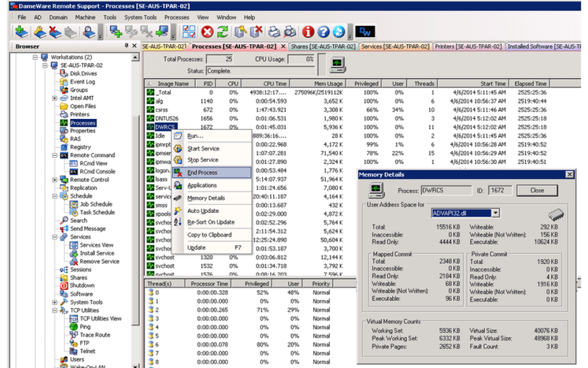This screenshot has width=588, height=368.
Task: Click the server with red X disconnect icon
Action: 256,32
